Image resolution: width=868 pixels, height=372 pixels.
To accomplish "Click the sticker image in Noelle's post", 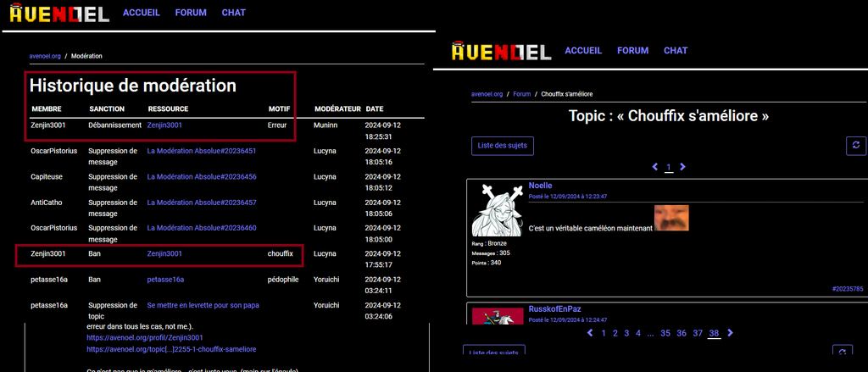I will 671,218.
